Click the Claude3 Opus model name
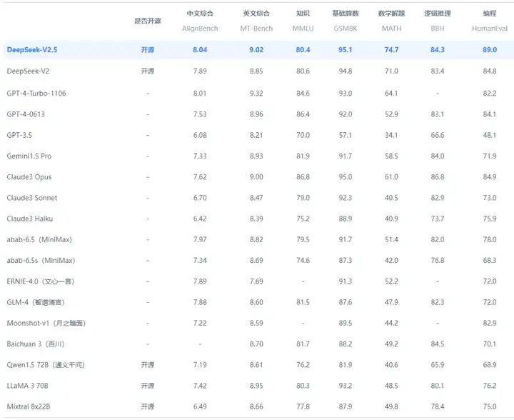This screenshot has width=514, height=420. (x=29, y=177)
